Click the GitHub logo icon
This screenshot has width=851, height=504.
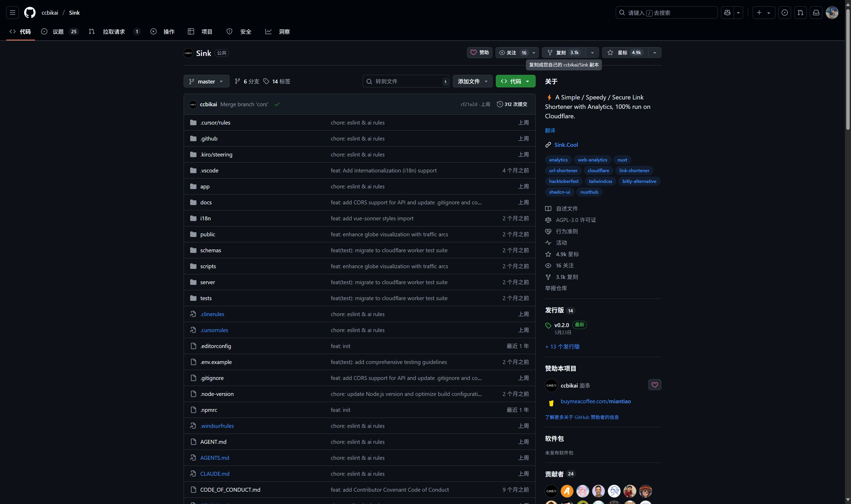(30, 13)
